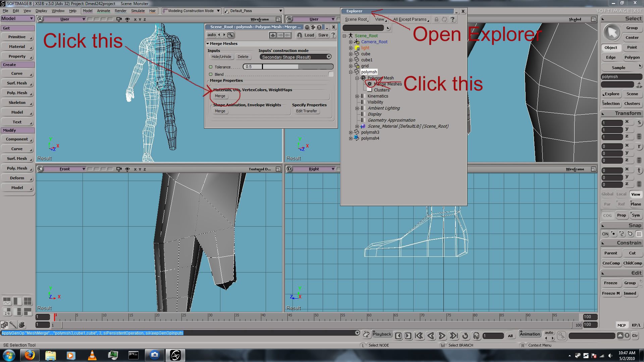This screenshot has width=644, height=362.
Task: Click the revert horseshoe icon beside Load
Action: point(300,35)
